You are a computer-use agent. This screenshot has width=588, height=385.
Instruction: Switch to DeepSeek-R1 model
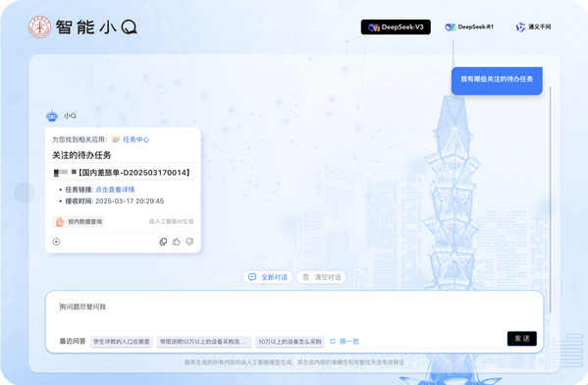coord(469,27)
